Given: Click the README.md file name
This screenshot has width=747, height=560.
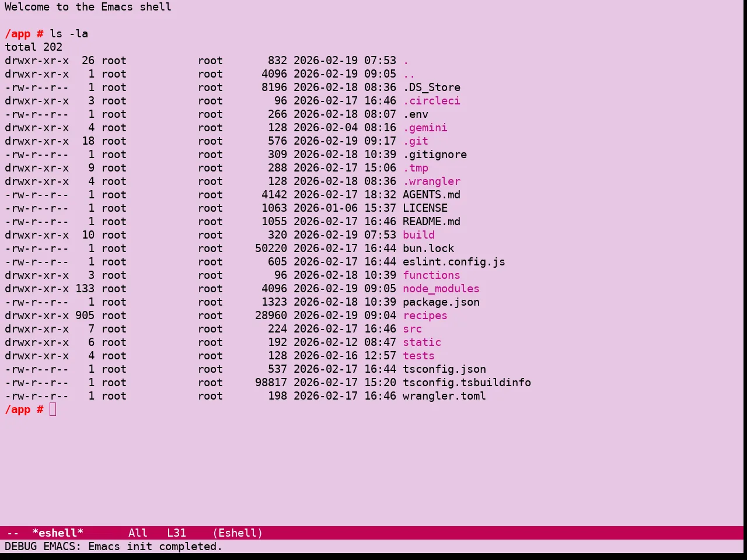Looking at the screenshot, I should pyautogui.click(x=431, y=222).
